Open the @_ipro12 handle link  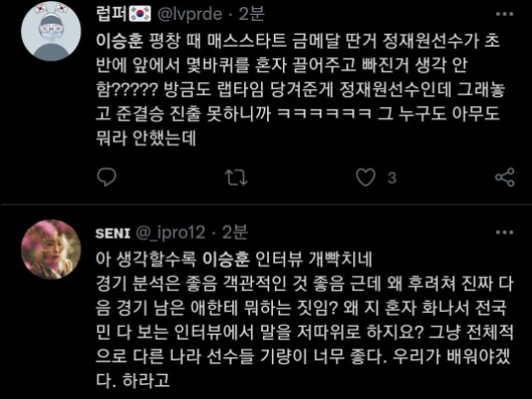(x=171, y=234)
